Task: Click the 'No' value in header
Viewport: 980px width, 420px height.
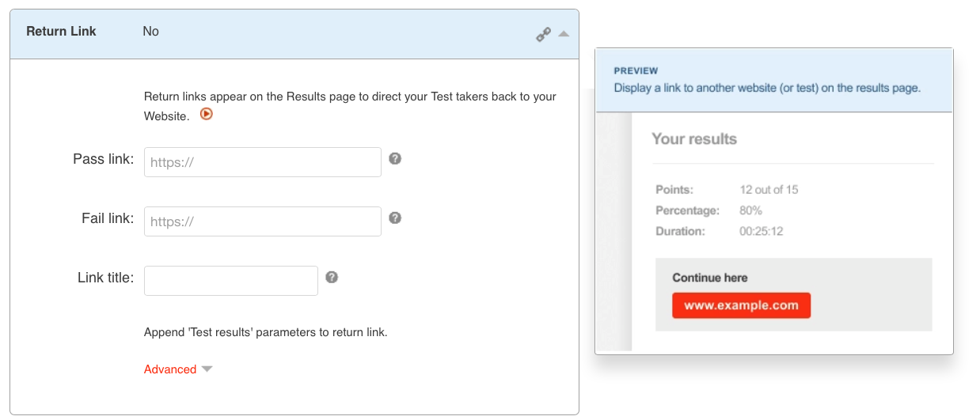Action: point(150,32)
